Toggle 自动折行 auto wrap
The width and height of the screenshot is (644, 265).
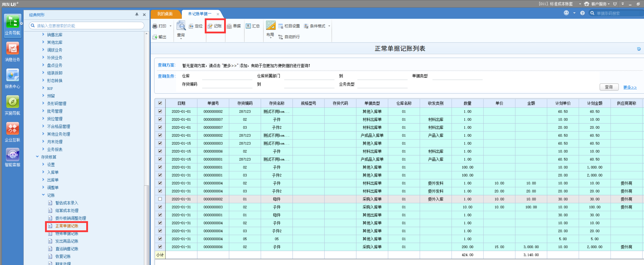tap(289, 37)
